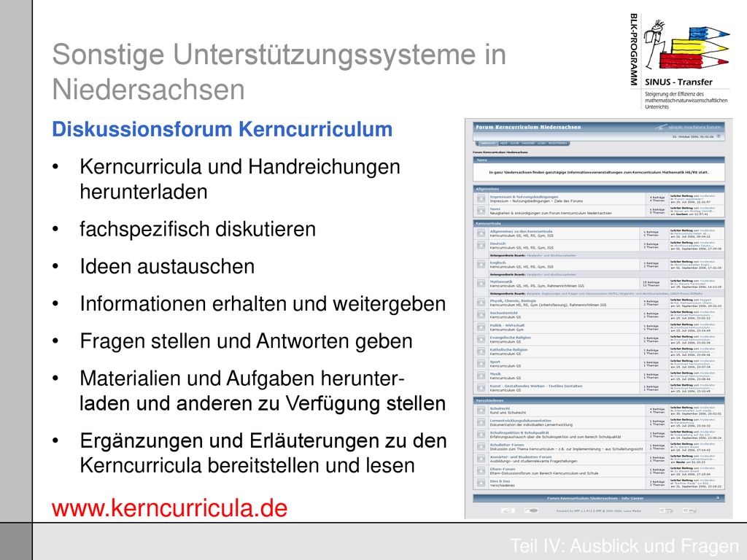Click board icon beside Lernentwicklungsdokumentation
Viewport: 747px width, 560px height.
[x=481, y=422]
